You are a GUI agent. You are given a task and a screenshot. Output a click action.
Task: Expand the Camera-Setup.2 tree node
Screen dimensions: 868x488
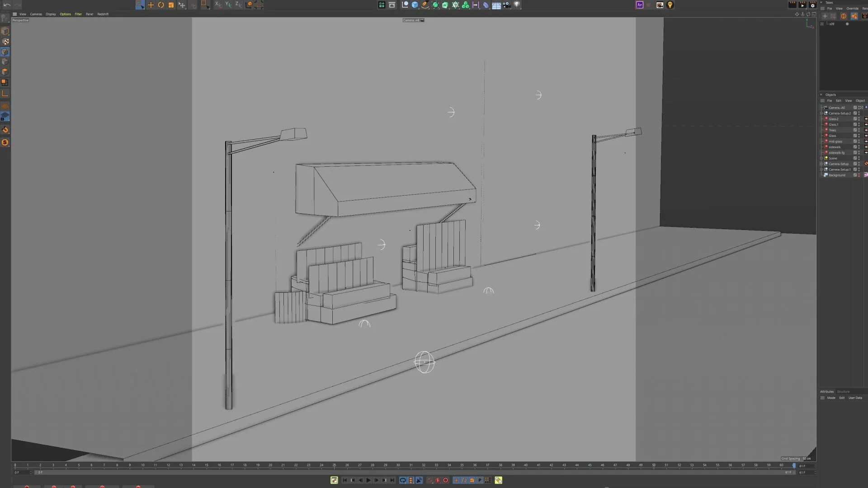[821, 113]
